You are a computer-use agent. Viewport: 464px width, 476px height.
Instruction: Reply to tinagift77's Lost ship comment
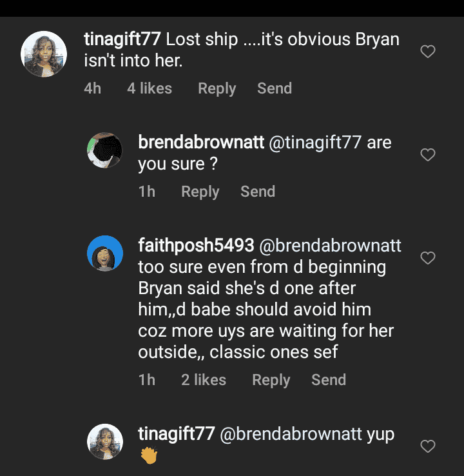pos(217,88)
